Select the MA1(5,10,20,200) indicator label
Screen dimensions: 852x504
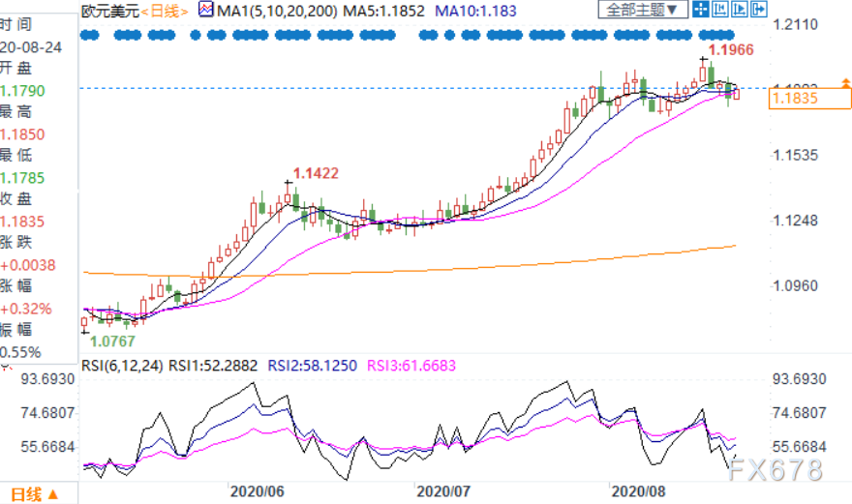(x=277, y=11)
